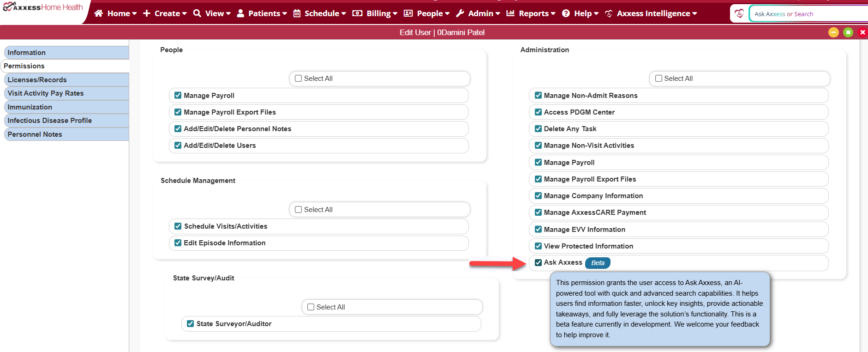Viewport: 868px width, 352px height.
Task: Open the Infectious Disease Profile section
Action: tap(49, 121)
